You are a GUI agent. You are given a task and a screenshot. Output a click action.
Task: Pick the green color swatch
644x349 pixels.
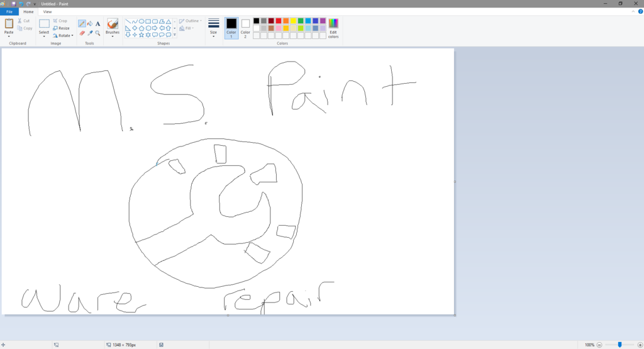pos(301,21)
